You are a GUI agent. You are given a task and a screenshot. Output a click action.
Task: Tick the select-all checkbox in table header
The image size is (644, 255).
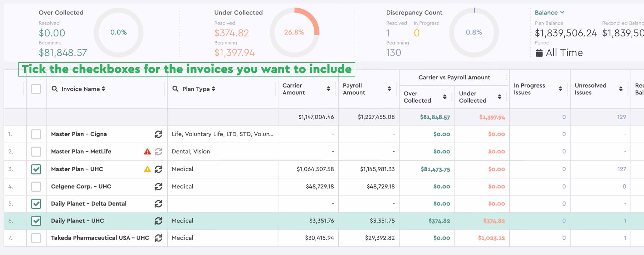36,89
